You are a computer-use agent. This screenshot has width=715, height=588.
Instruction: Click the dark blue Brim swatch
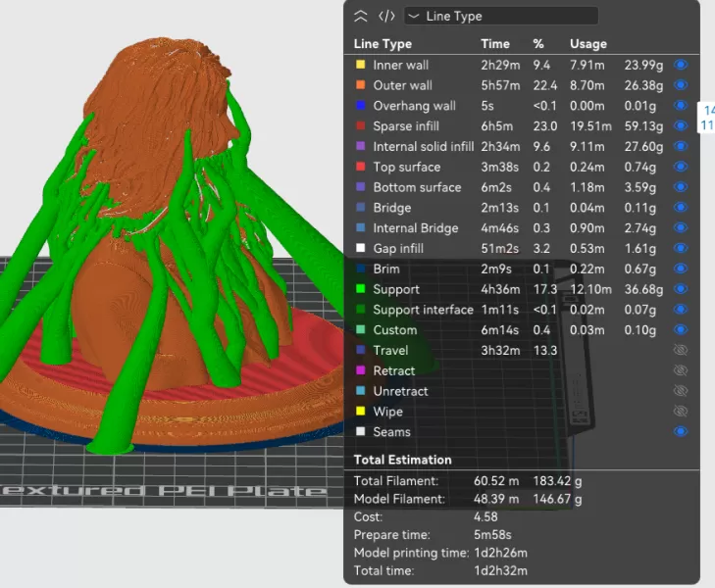(x=360, y=269)
